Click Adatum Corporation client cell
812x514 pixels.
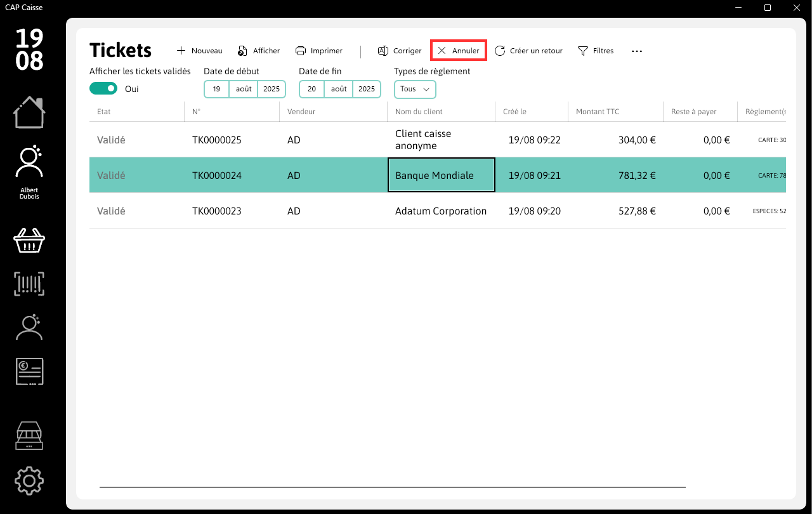[442, 211]
